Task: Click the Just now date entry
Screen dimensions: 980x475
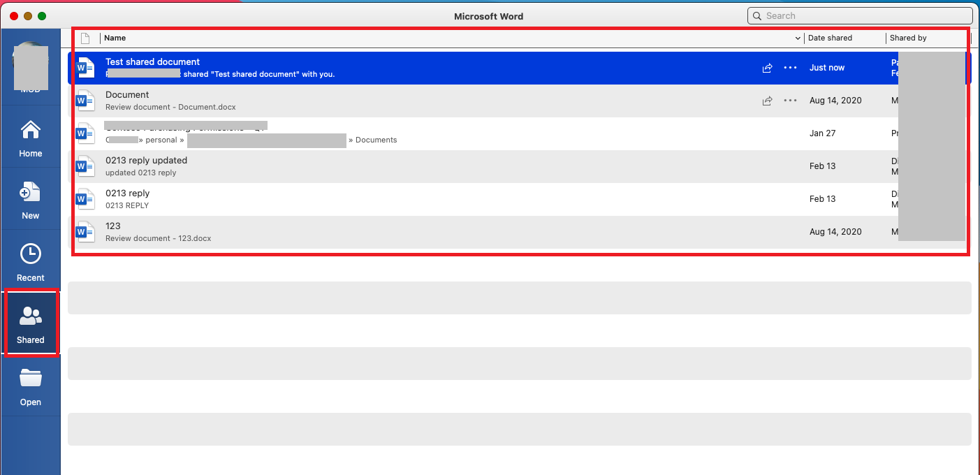Action: click(827, 68)
